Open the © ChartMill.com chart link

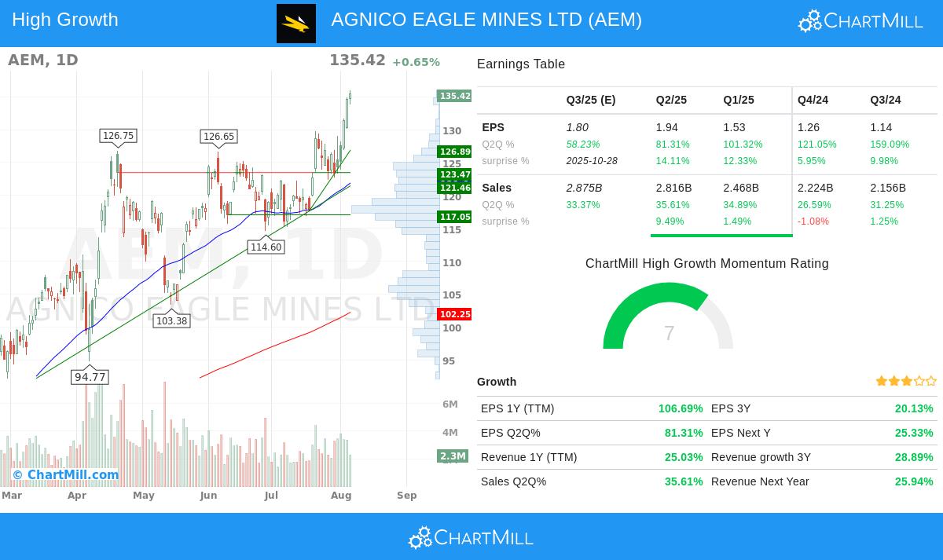(x=65, y=474)
